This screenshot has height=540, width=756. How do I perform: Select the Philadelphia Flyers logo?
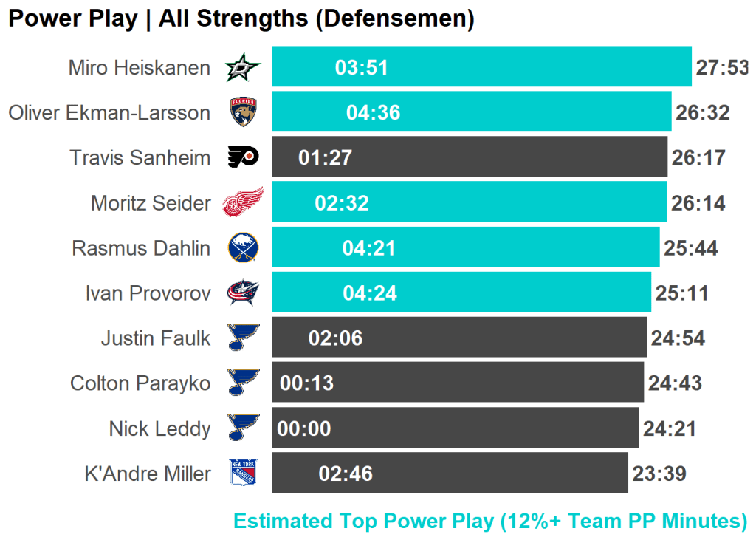243,157
